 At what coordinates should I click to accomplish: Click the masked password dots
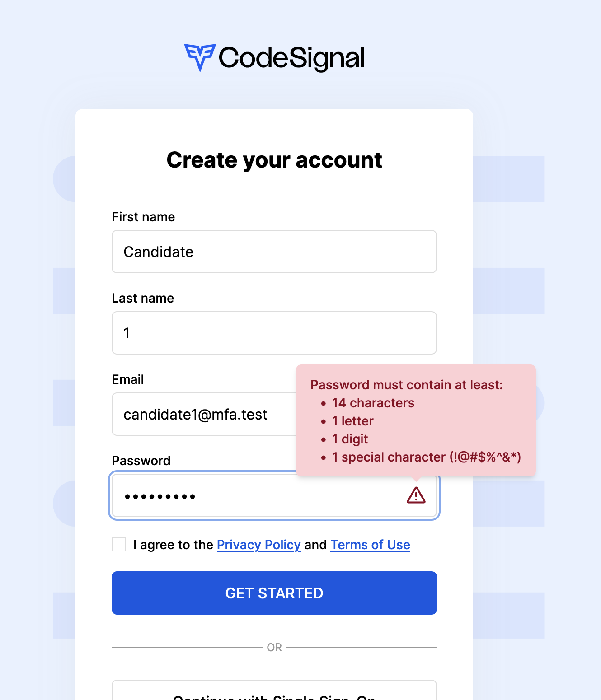pos(160,495)
